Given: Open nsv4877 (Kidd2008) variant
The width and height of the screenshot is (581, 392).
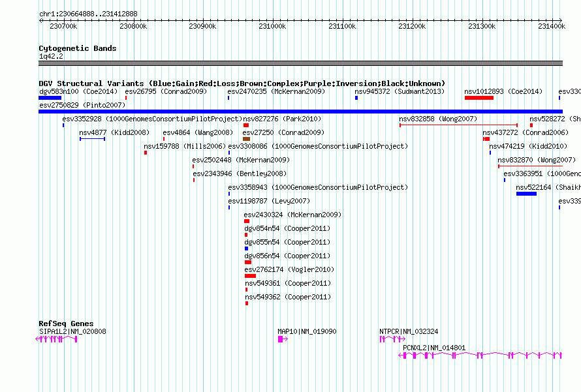Looking at the screenshot, I should coord(114,132).
